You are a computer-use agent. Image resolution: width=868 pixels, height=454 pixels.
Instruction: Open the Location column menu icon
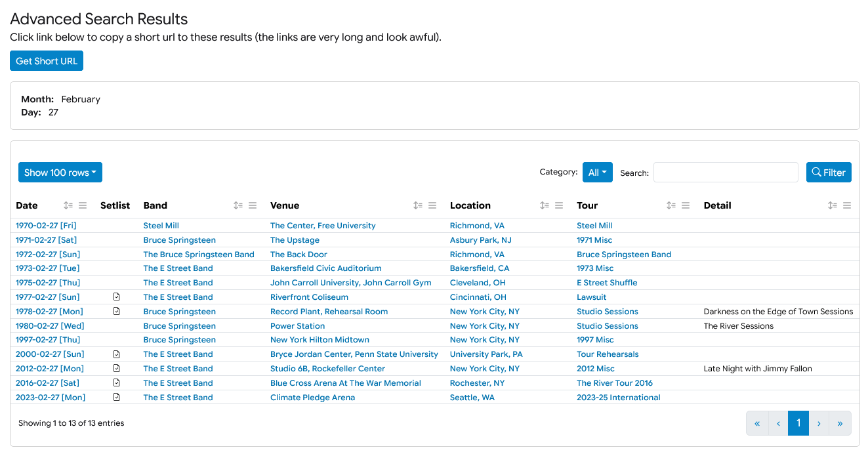click(x=559, y=205)
